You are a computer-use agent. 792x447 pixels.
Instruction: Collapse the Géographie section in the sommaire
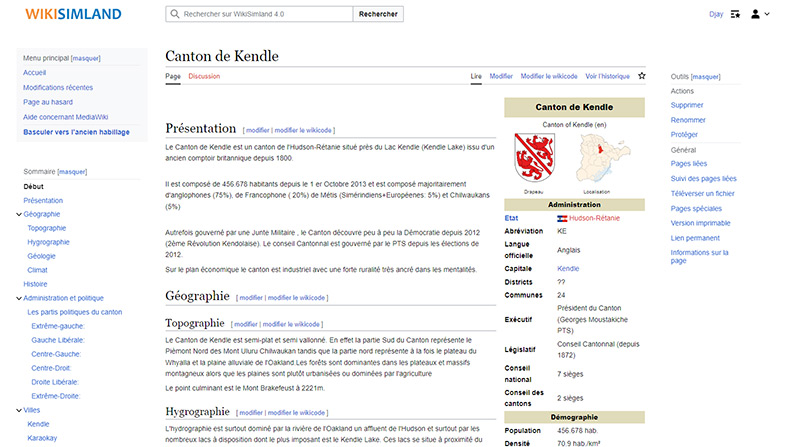(x=19, y=214)
